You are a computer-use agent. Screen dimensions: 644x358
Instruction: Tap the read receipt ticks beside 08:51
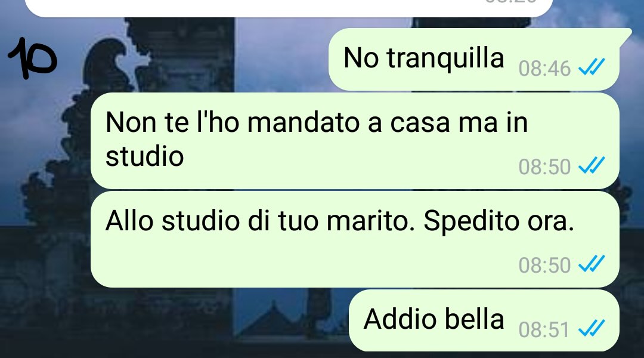[592, 329]
